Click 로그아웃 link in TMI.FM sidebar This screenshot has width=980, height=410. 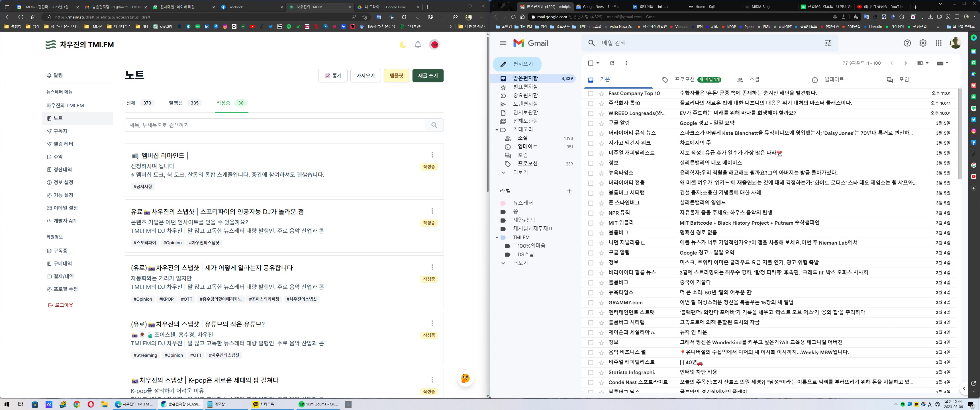(60, 305)
